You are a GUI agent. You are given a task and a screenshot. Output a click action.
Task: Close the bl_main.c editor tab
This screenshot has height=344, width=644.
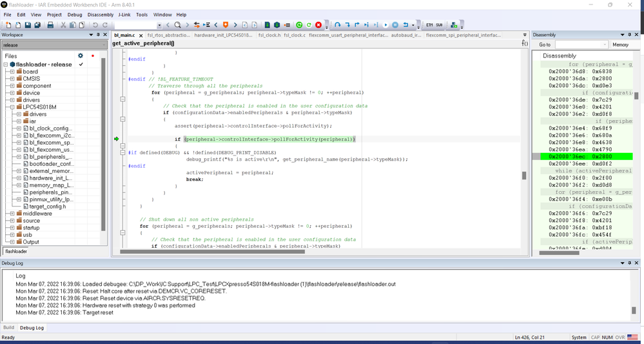(x=140, y=35)
